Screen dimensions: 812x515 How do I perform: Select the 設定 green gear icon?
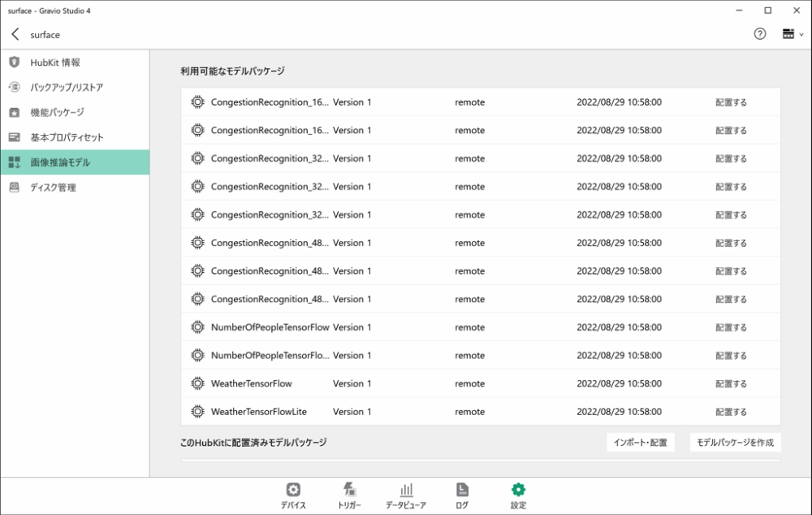click(x=518, y=490)
